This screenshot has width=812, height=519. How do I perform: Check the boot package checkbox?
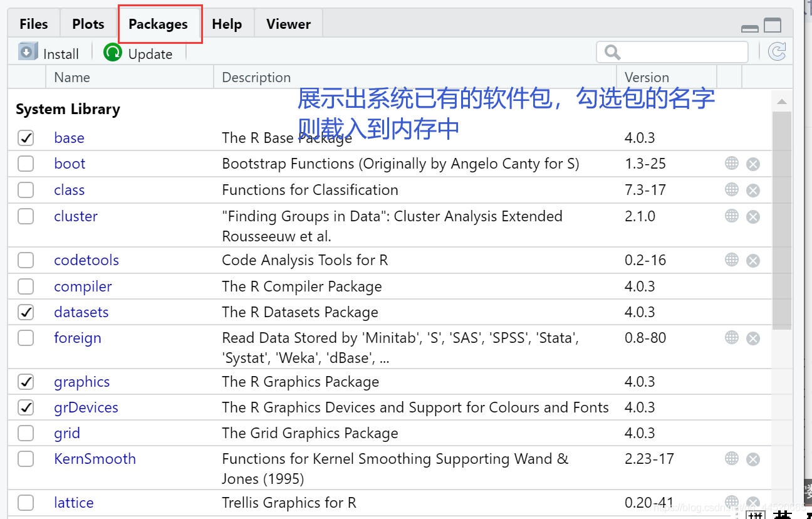click(x=26, y=164)
